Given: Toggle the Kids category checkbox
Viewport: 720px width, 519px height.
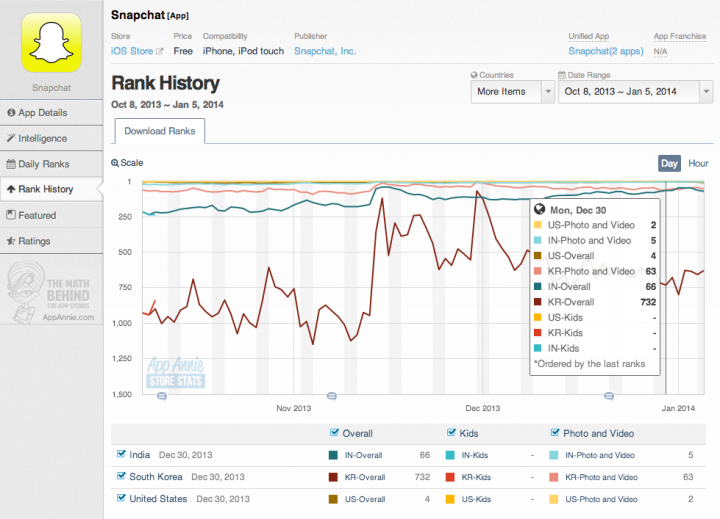Looking at the screenshot, I should point(451,433).
